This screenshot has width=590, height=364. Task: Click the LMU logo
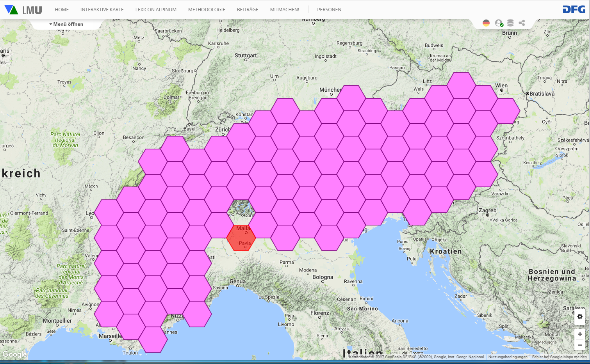tap(23, 10)
